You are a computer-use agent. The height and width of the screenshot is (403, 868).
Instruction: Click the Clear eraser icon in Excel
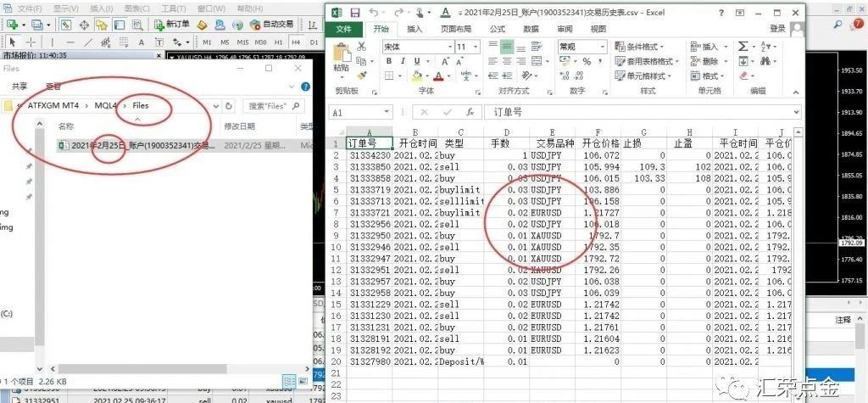[x=743, y=76]
